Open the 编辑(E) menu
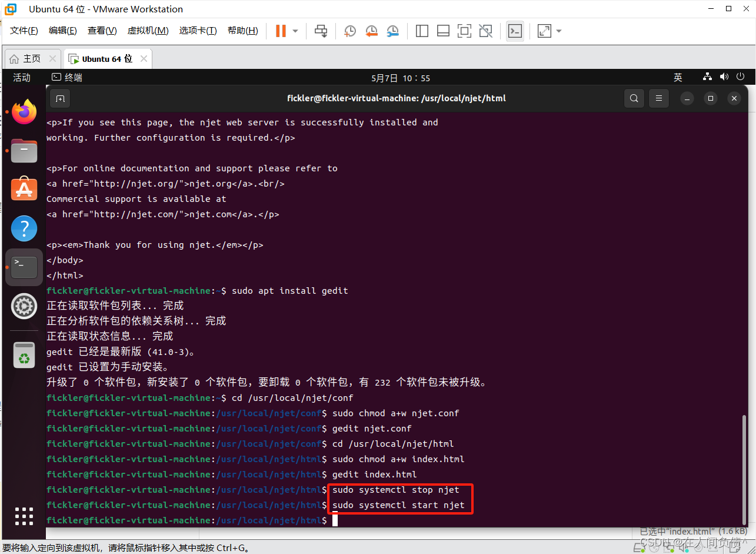This screenshot has height=554, width=756. 63,31
